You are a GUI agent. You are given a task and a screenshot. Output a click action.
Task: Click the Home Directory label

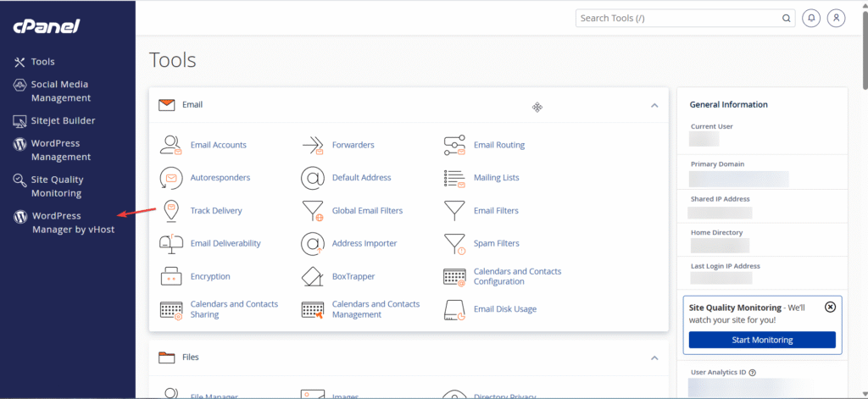tap(717, 233)
